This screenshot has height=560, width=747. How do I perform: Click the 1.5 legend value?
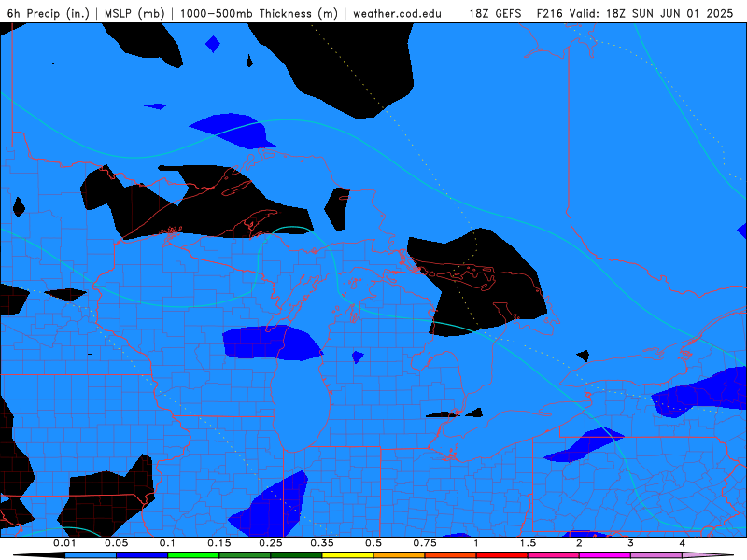[528, 543]
